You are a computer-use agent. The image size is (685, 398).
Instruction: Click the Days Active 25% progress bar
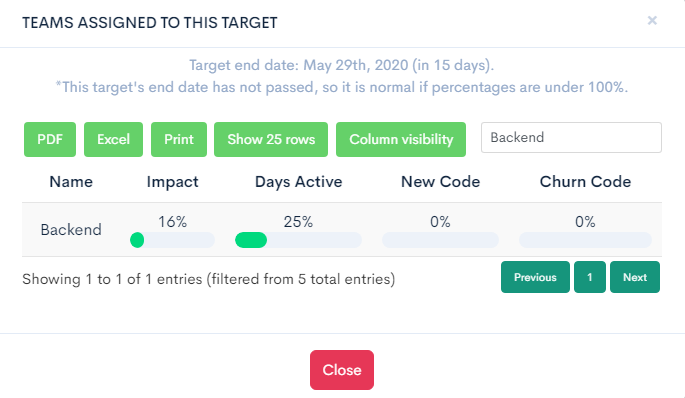pyautogui.click(x=298, y=240)
